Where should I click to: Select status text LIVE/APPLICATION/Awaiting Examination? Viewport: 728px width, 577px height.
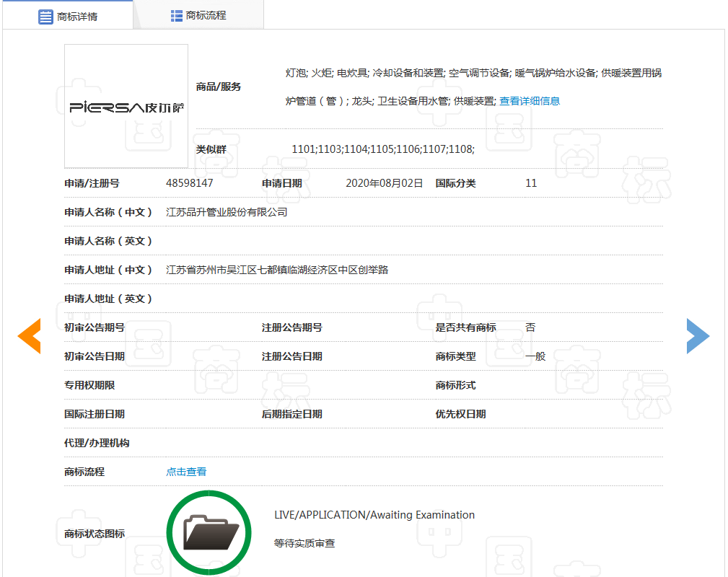[x=374, y=515]
